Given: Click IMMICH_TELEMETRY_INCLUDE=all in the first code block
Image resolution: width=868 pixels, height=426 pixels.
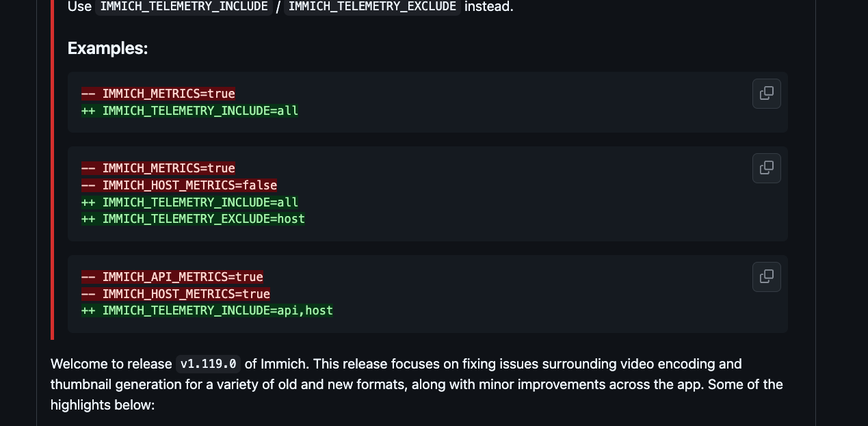Looking at the screenshot, I should (x=189, y=111).
